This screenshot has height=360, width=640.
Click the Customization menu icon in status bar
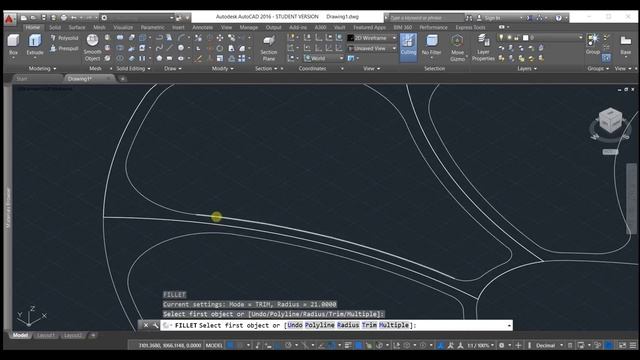[x=633, y=345]
